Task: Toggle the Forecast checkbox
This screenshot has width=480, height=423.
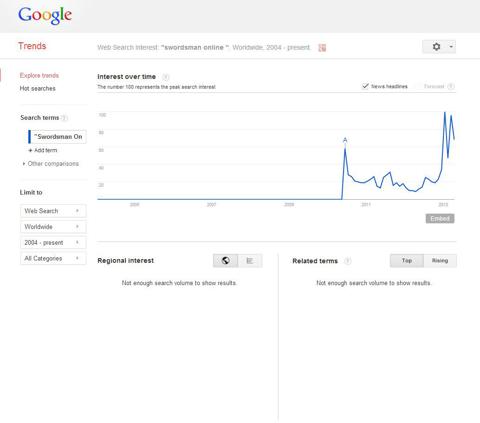Action: point(418,86)
